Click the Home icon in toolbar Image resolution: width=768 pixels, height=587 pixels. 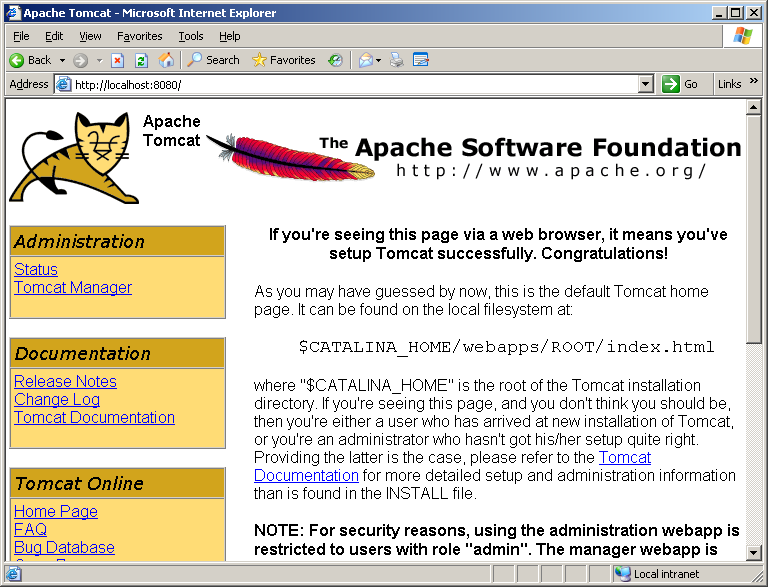166,60
